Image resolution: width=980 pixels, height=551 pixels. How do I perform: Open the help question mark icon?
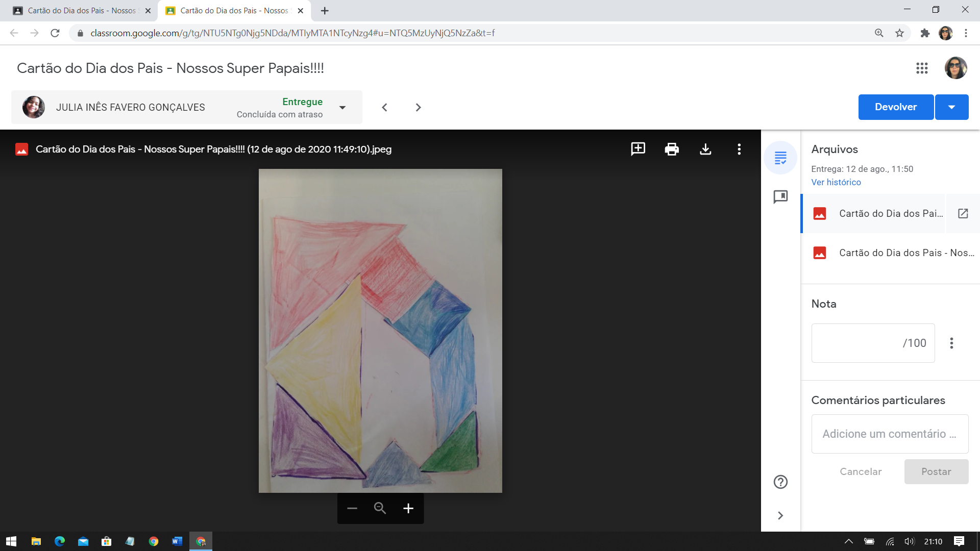[x=780, y=482]
